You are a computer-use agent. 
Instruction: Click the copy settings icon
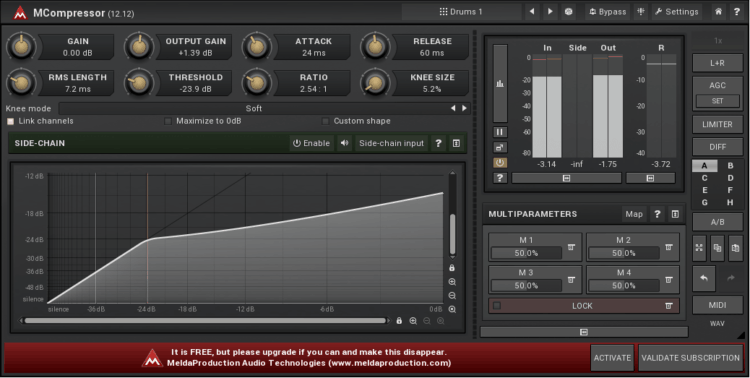pyautogui.click(x=717, y=248)
